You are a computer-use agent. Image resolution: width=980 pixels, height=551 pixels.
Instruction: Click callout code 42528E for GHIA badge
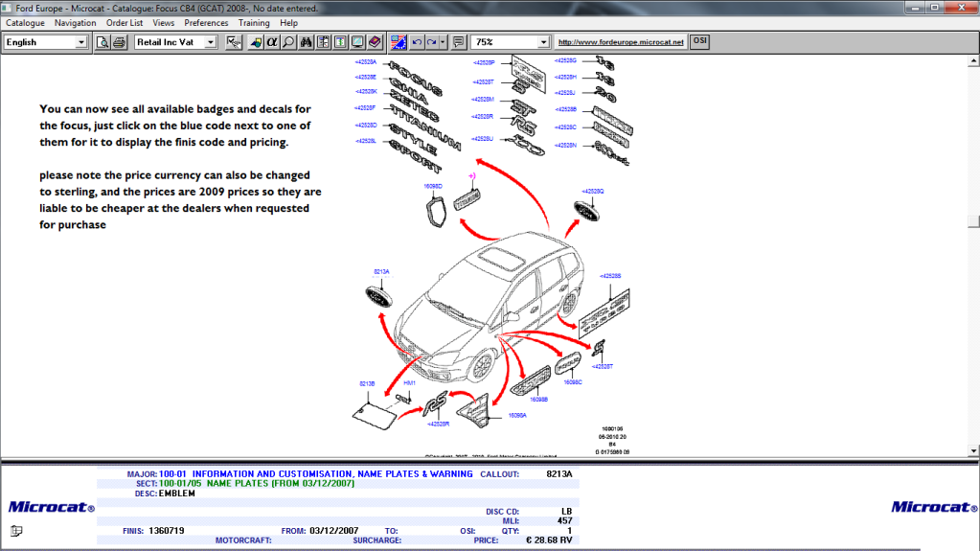(366, 78)
